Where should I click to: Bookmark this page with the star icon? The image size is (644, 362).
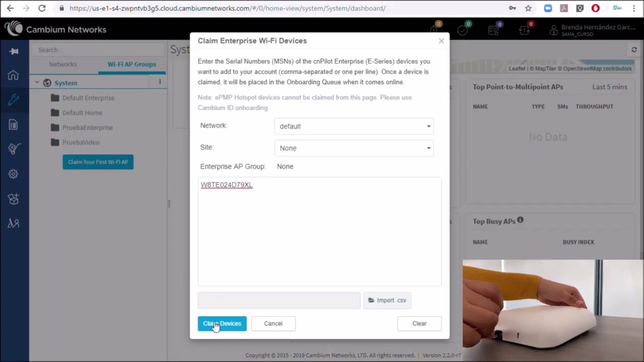coord(528,8)
